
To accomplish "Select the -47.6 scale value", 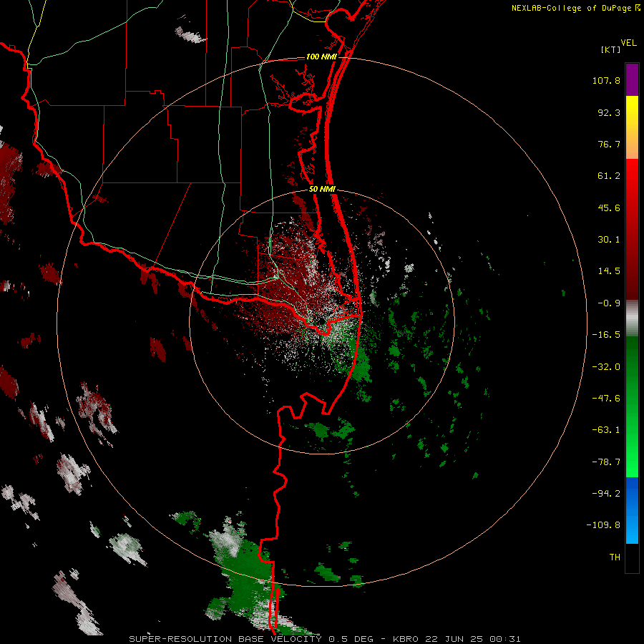I will pyautogui.click(x=606, y=399).
